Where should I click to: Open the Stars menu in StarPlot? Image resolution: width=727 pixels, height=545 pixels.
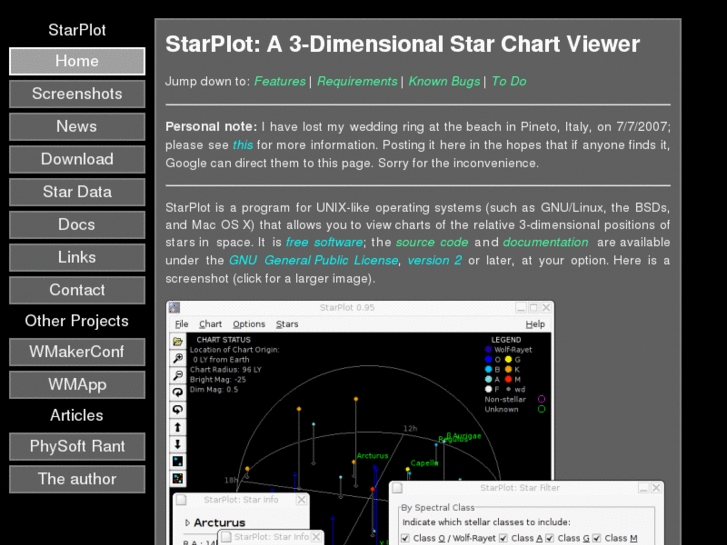click(x=287, y=324)
